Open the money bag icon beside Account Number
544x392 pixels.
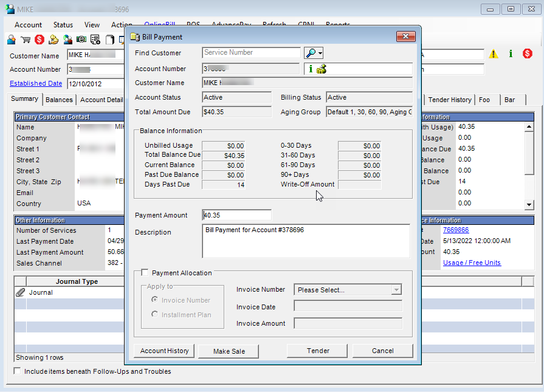(x=320, y=69)
